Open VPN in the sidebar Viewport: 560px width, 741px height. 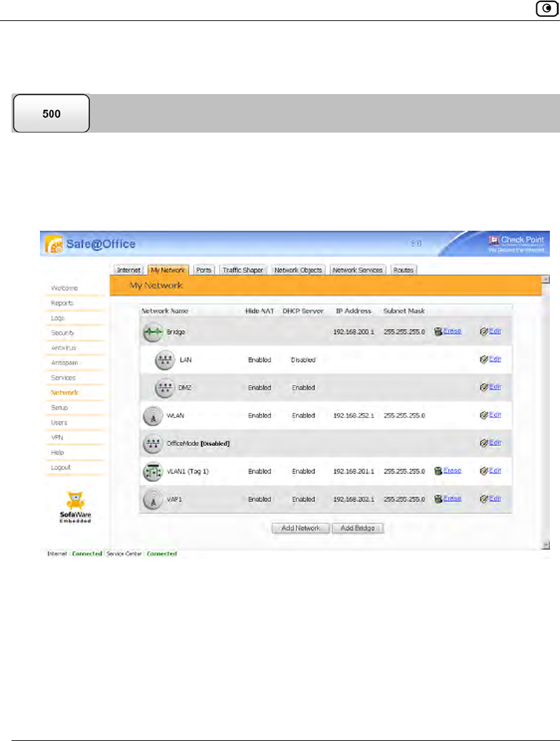click(x=57, y=438)
